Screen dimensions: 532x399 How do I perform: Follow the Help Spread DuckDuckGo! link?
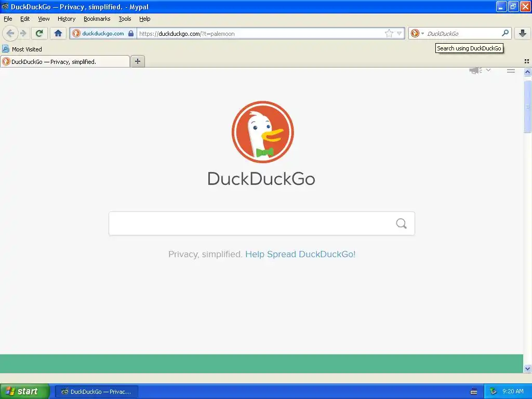point(300,254)
